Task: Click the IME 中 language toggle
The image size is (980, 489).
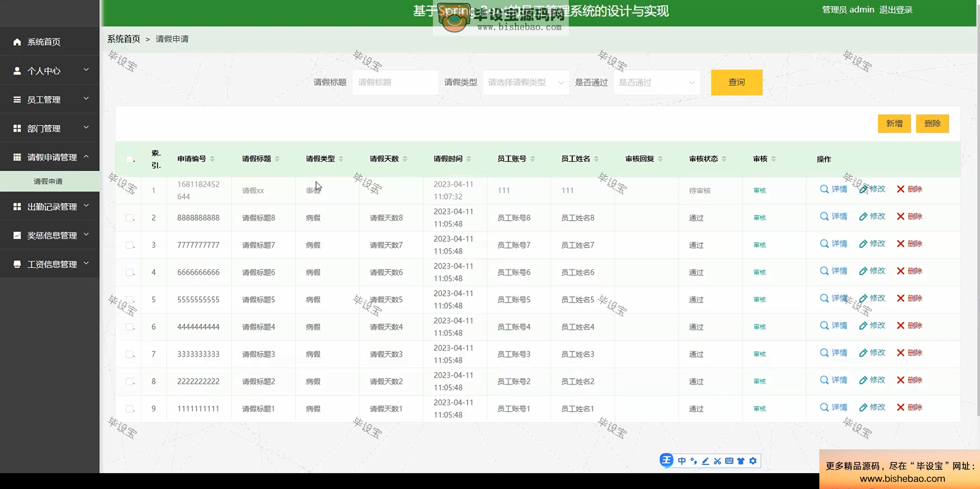Action: pos(681,461)
